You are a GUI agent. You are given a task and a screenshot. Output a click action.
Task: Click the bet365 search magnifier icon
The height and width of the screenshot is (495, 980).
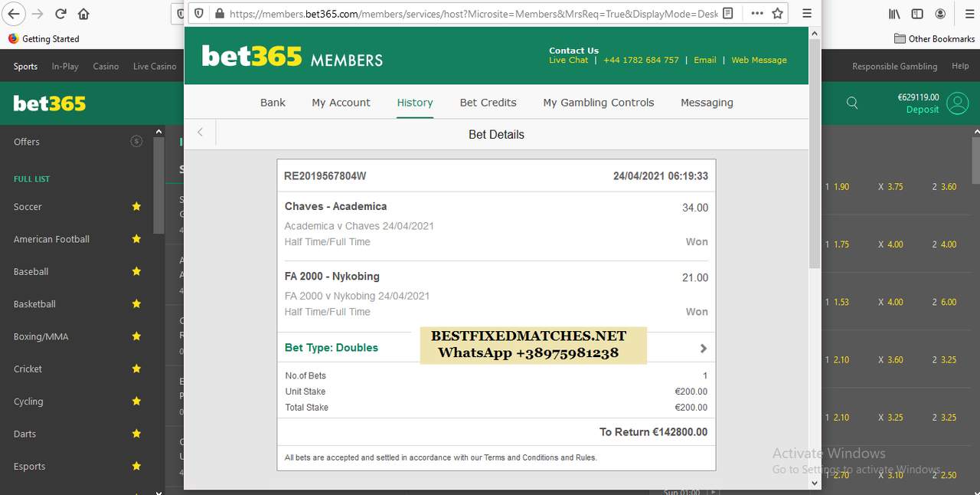pos(852,103)
